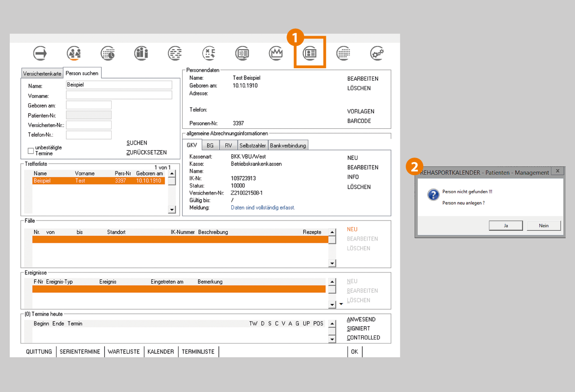
Task: Click the Telefon-Nr input field
Action: (x=89, y=135)
